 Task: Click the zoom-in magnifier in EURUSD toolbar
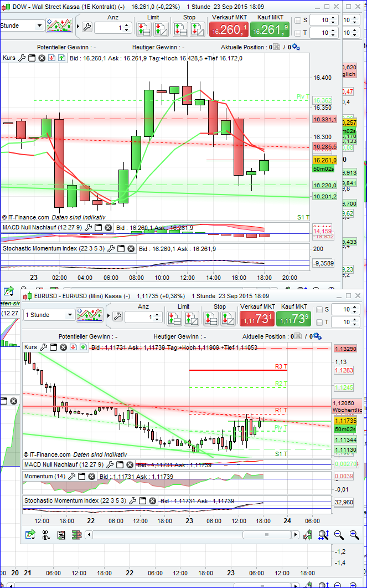coord(354,535)
